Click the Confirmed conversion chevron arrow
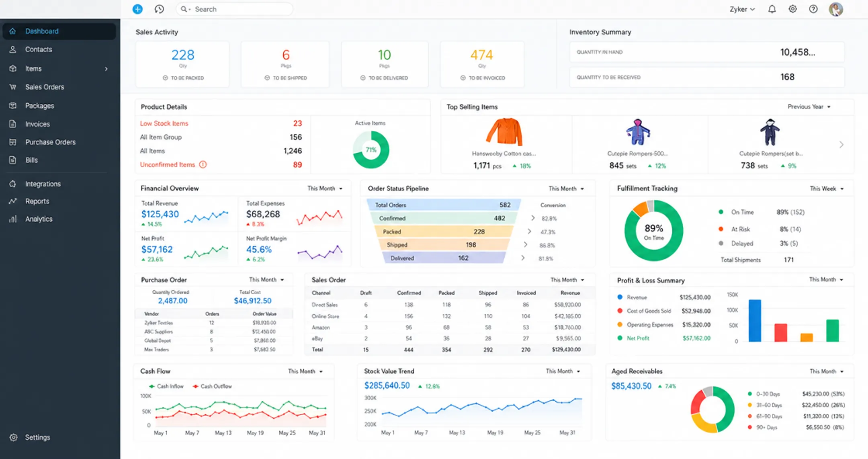 pyautogui.click(x=533, y=218)
